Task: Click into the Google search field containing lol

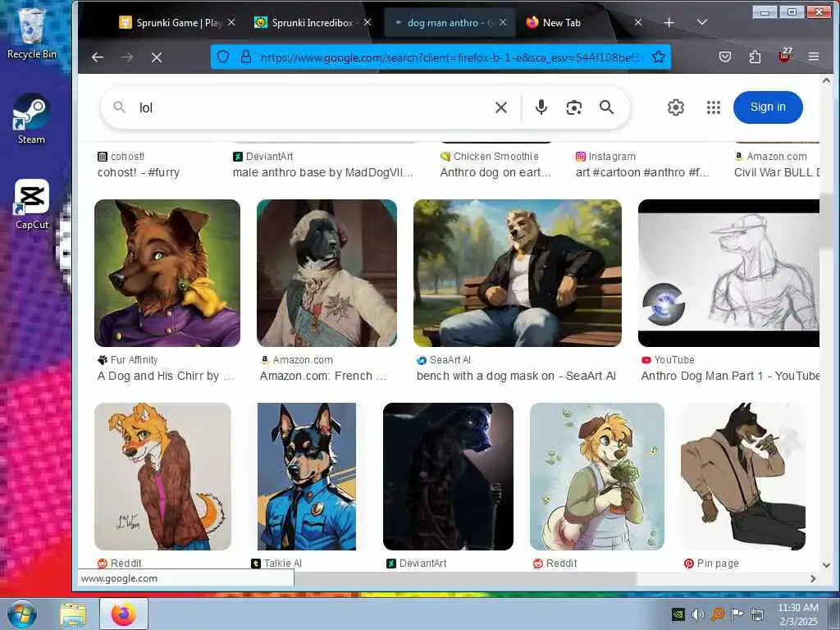Action: [311, 107]
